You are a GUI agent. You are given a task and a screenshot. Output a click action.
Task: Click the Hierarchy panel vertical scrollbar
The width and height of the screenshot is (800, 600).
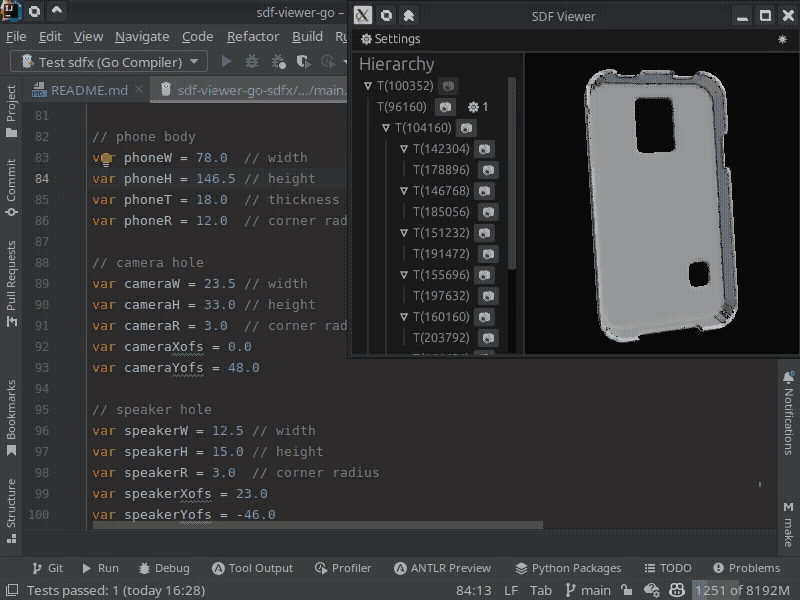(x=512, y=173)
